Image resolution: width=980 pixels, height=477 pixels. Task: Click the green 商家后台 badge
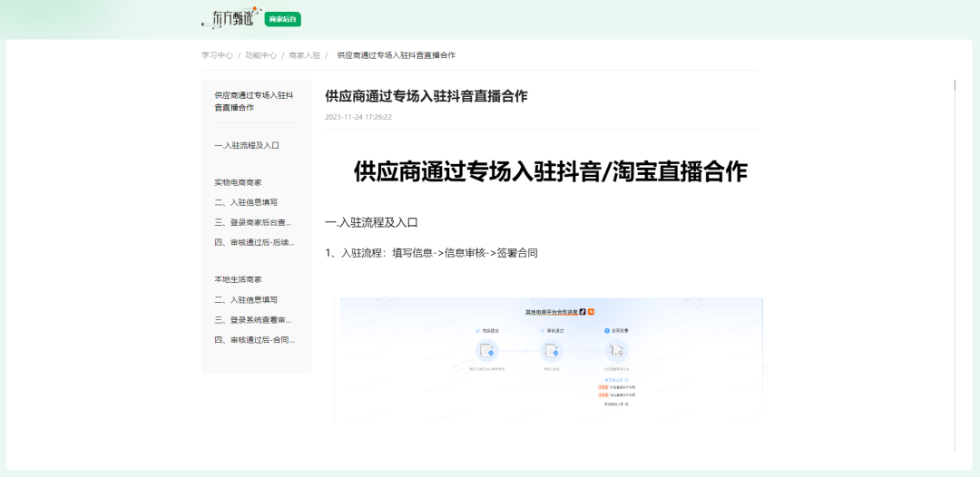point(282,19)
